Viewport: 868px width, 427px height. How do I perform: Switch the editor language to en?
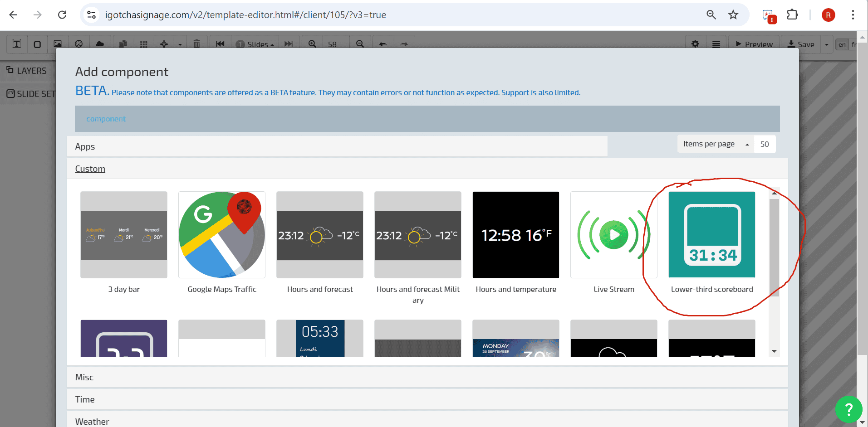pyautogui.click(x=842, y=44)
